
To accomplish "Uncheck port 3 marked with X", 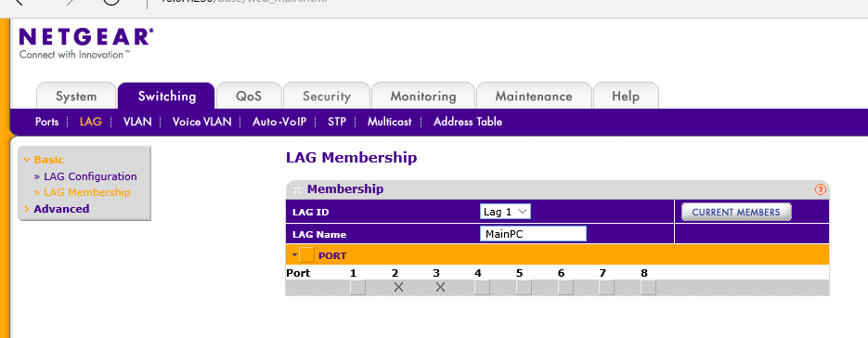I will point(440,287).
